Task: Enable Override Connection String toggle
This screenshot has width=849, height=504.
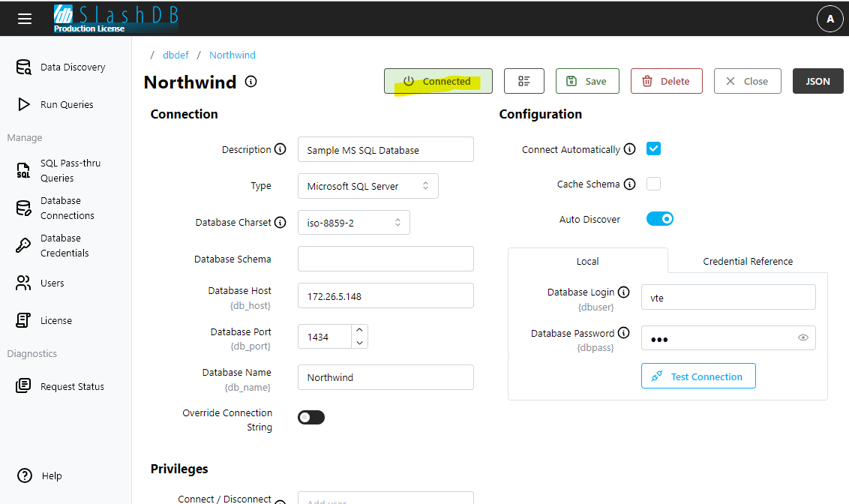Action: (x=311, y=417)
